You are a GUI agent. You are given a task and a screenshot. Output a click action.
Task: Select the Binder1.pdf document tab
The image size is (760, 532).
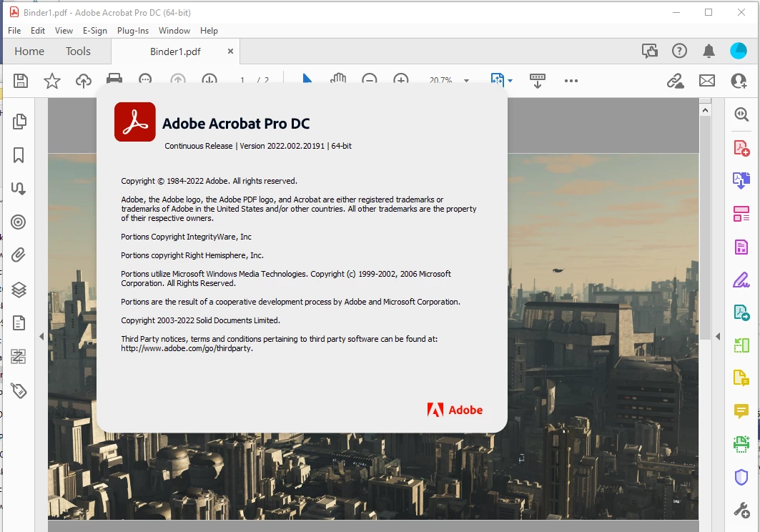[175, 51]
